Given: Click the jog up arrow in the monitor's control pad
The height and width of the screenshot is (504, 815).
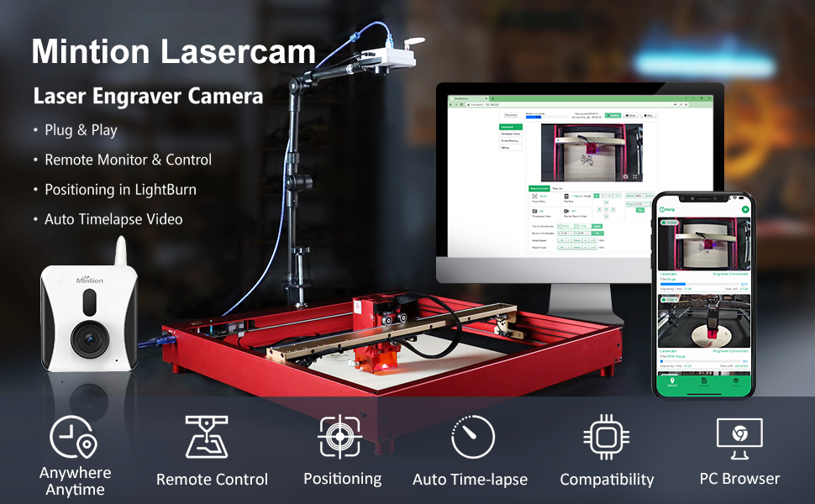Looking at the screenshot, I should [606, 202].
